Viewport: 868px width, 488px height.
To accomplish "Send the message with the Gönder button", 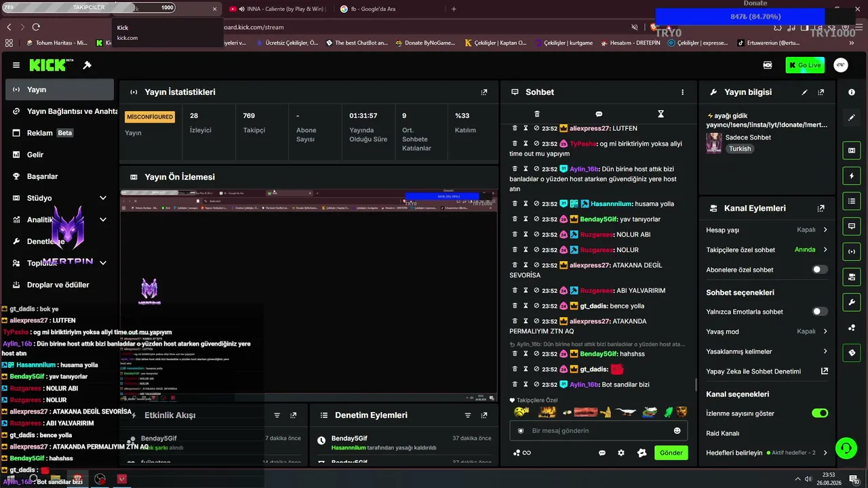I will coord(671,453).
